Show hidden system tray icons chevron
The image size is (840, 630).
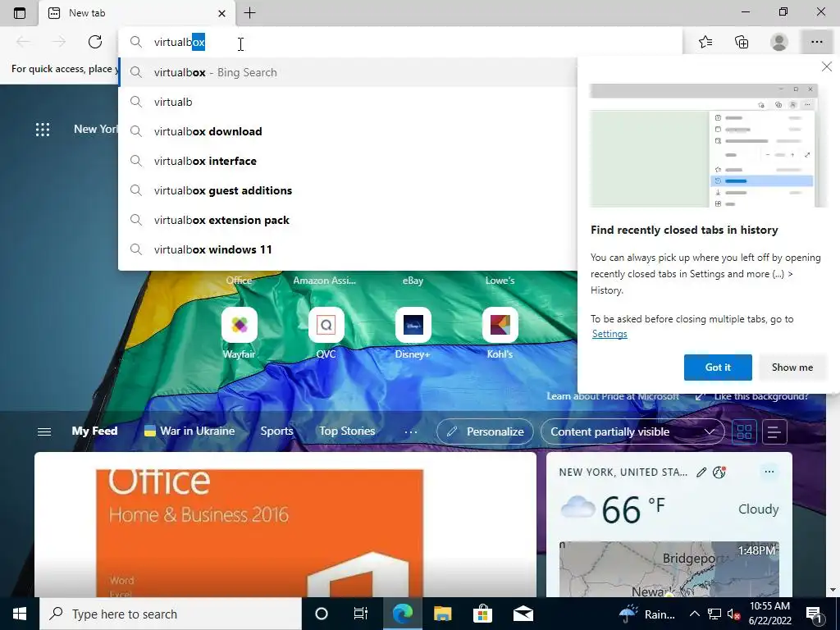694,614
